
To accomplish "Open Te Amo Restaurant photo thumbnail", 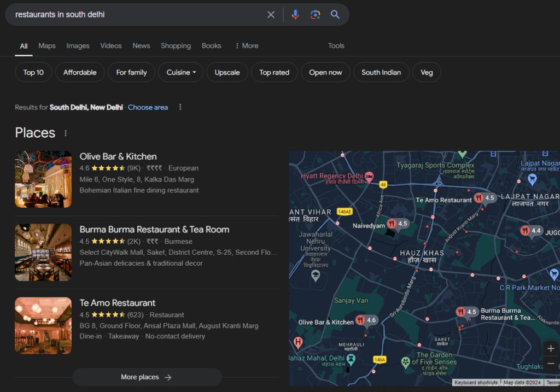I will pos(43,326).
